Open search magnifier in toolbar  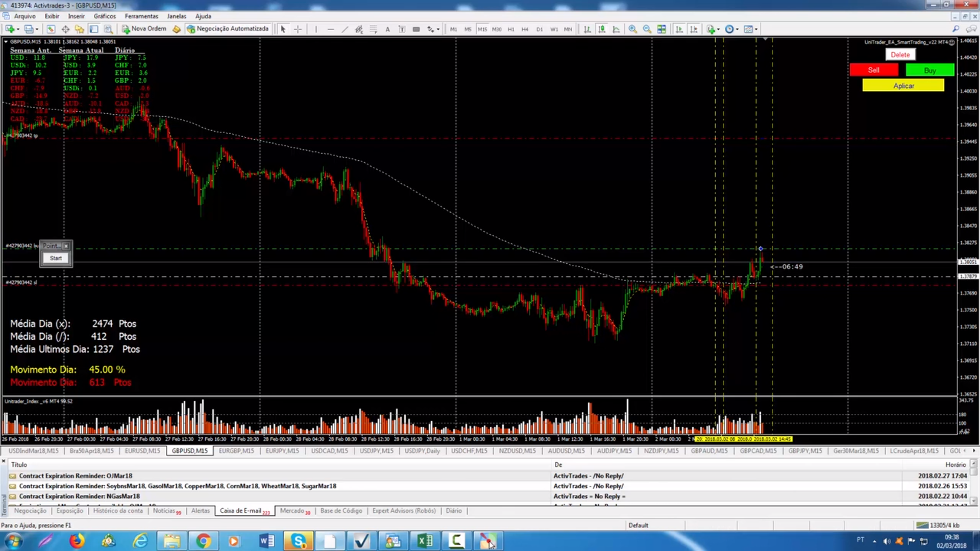[955, 29]
